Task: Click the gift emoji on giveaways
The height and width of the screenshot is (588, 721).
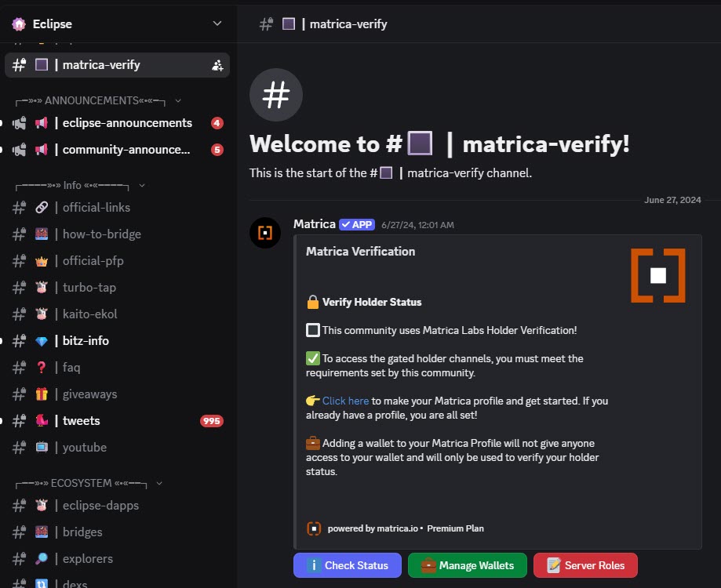Action: click(x=42, y=394)
